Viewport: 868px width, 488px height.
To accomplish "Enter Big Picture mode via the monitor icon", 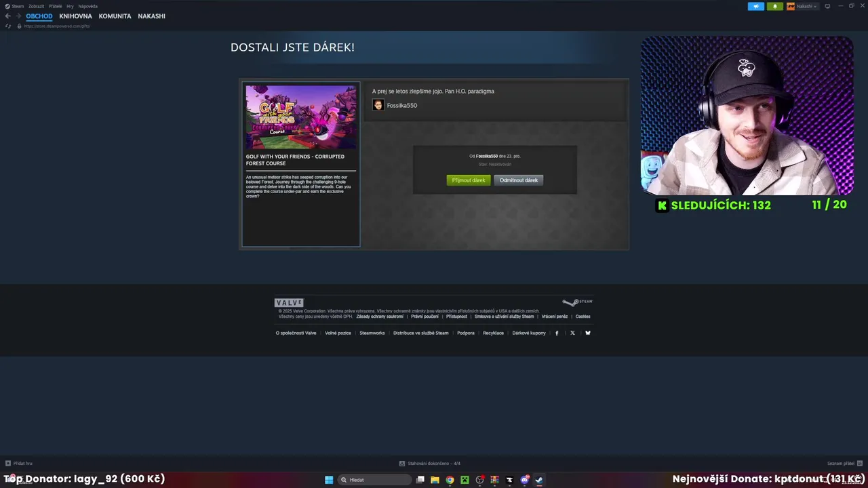I will click(x=827, y=6).
